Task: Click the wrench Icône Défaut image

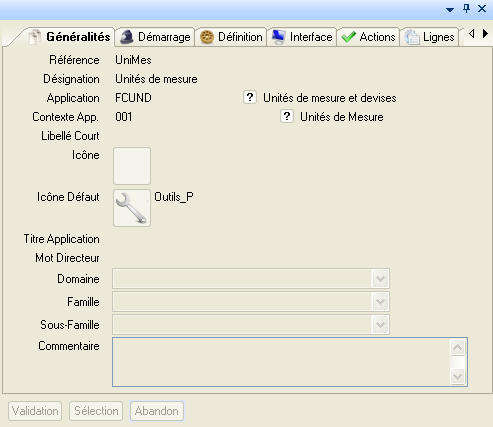Action: 132,208
